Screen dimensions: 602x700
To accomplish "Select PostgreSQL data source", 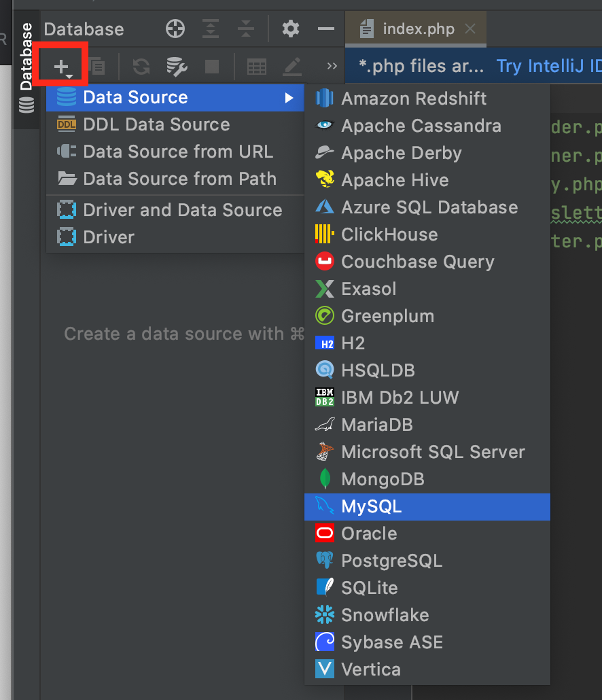I will point(427,561).
